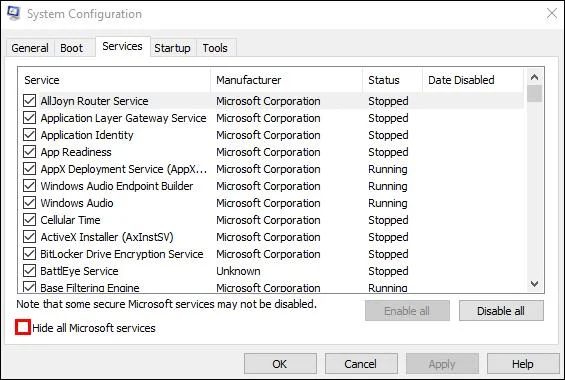Switch to the General tab
The width and height of the screenshot is (565, 380).
(x=30, y=48)
